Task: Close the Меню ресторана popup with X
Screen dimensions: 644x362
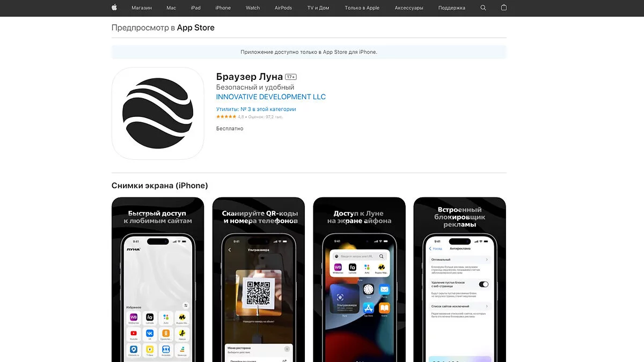Action: click(287, 349)
